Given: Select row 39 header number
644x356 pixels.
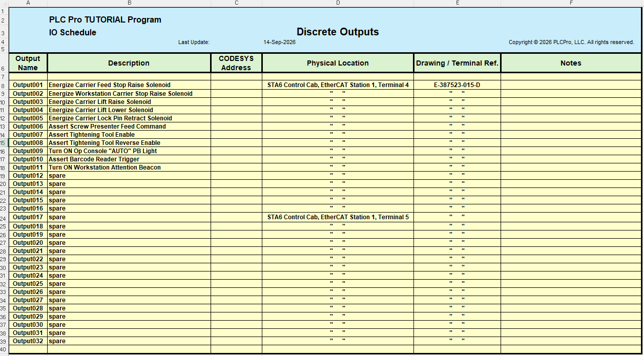Looking at the screenshot, I should (x=4, y=341).
